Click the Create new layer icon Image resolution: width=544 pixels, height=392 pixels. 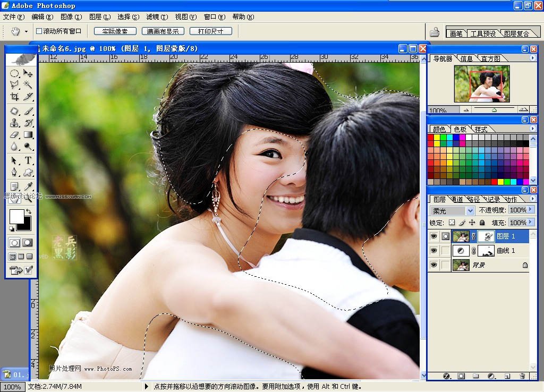tap(506, 376)
